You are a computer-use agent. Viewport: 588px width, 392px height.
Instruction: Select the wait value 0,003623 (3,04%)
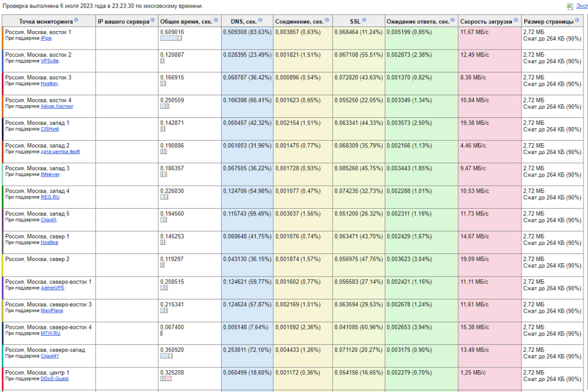(409, 259)
